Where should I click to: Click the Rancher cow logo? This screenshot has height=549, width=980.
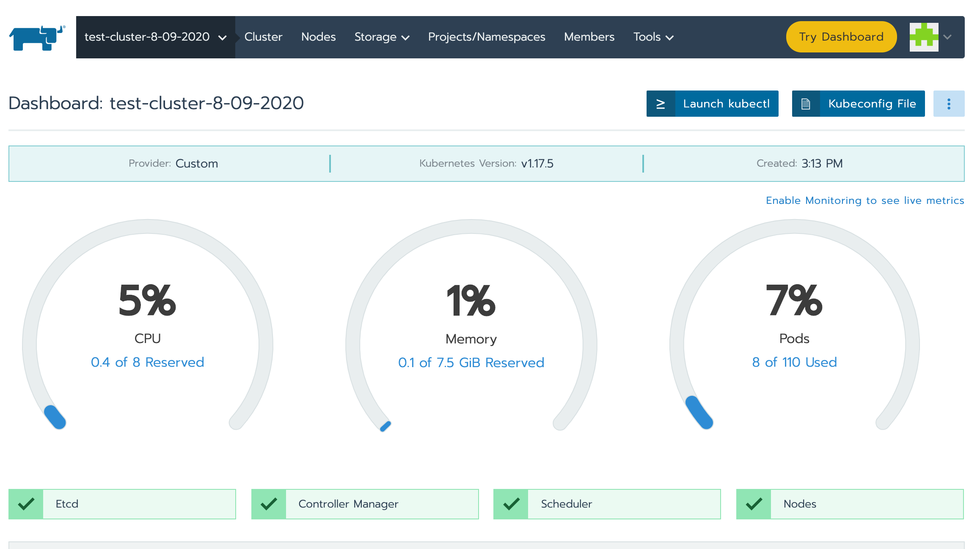[37, 38]
